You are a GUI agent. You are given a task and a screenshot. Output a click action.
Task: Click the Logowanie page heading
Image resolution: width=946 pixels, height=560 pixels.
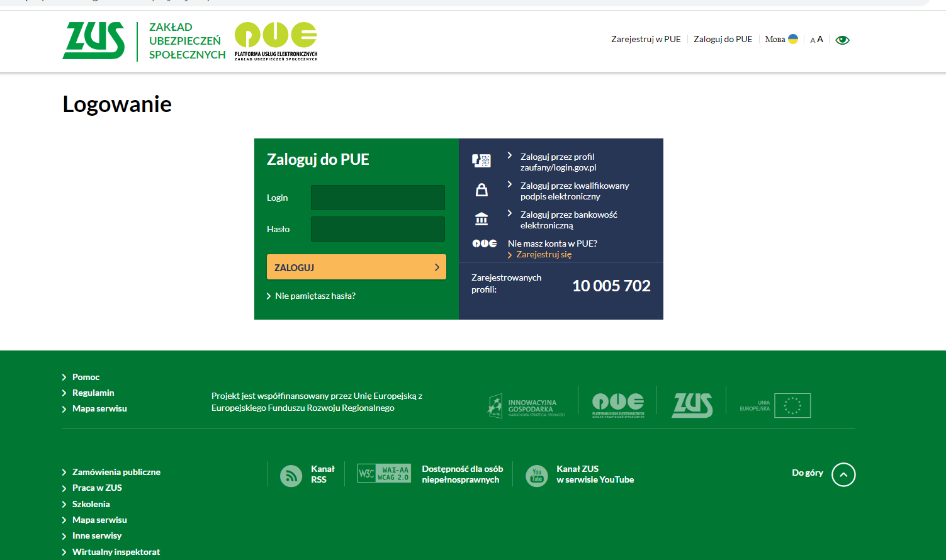click(x=117, y=104)
